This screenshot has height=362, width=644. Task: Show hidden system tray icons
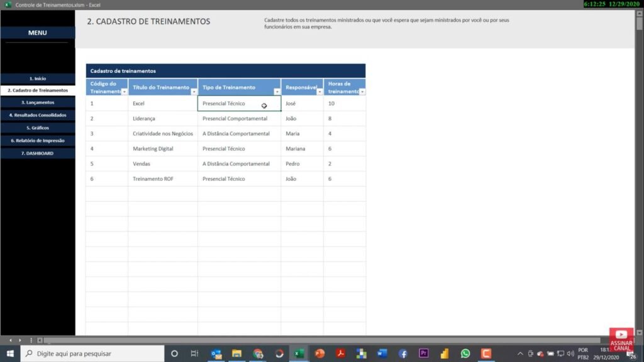(520, 354)
